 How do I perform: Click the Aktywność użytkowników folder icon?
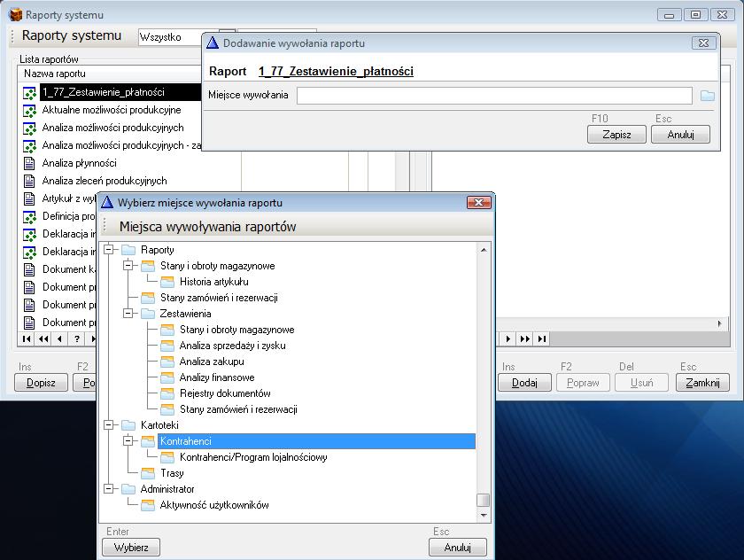pyautogui.click(x=148, y=505)
